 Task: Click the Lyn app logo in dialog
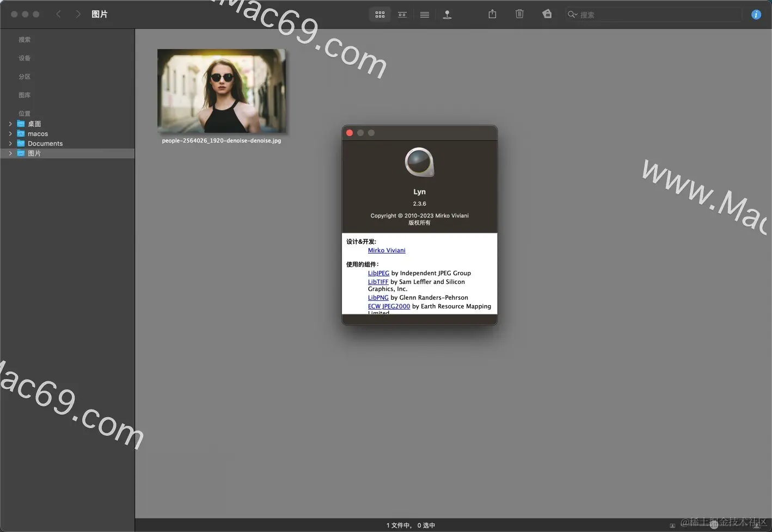(x=420, y=162)
